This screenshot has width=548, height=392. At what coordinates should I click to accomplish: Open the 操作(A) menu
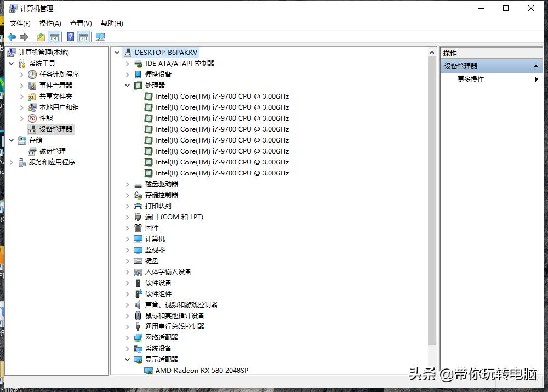click(x=50, y=24)
